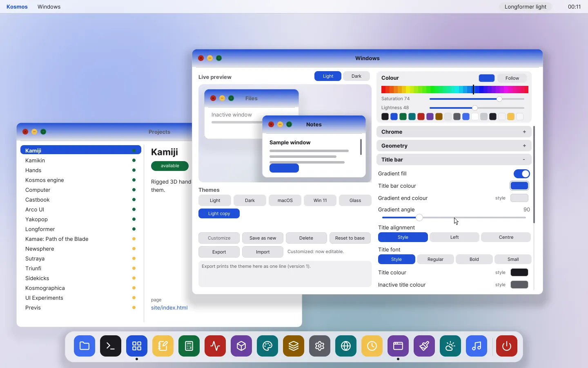Image resolution: width=588 pixels, height=368 pixels.
Task: Switch Live preview to Dark mode
Action: [356, 76]
